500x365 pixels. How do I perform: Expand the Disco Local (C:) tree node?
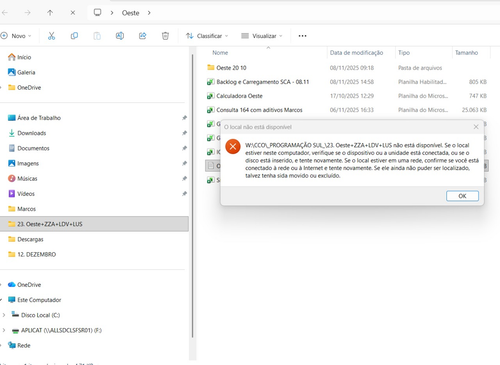(x=4, y=315)
